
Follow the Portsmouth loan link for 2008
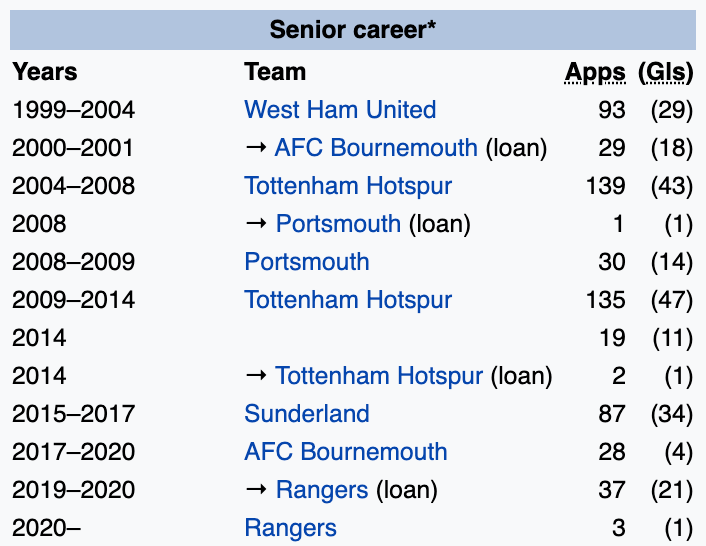pos(338,224)
